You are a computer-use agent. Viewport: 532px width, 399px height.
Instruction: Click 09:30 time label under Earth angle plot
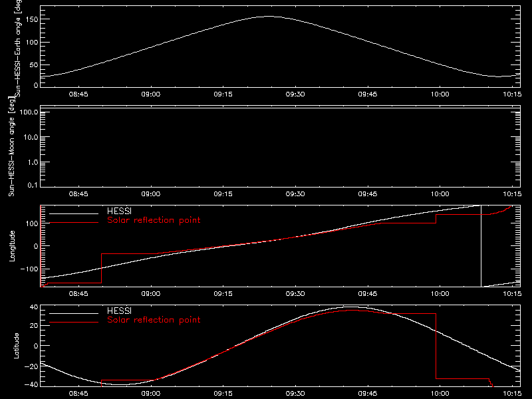[295, 94]
